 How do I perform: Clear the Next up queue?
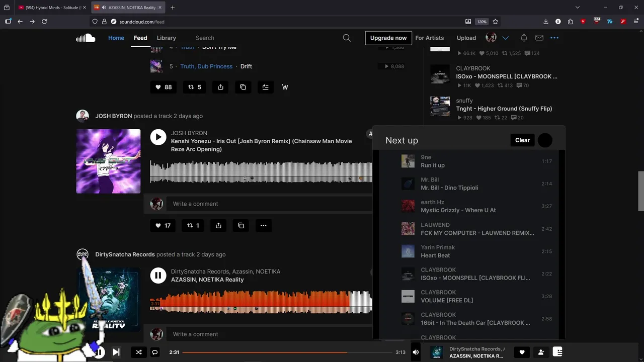(x=522, y=140)
